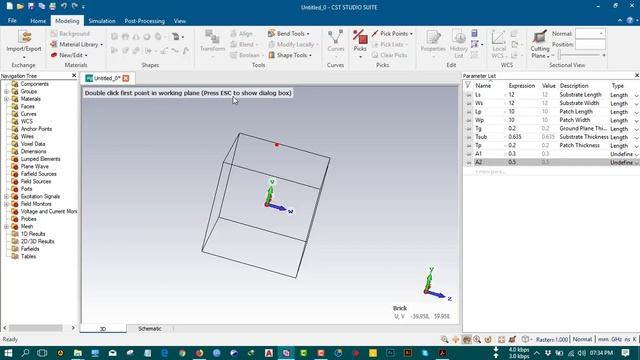The width and height of the screenshot is (640, 360).
Task: Click the Description column header
Action: click(574, 86)
